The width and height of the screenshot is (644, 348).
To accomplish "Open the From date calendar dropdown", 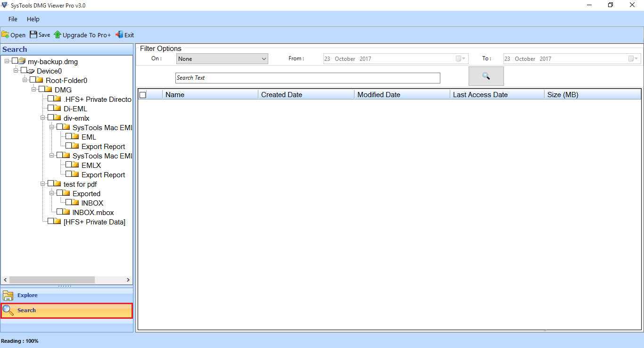I will coord(461,59).
